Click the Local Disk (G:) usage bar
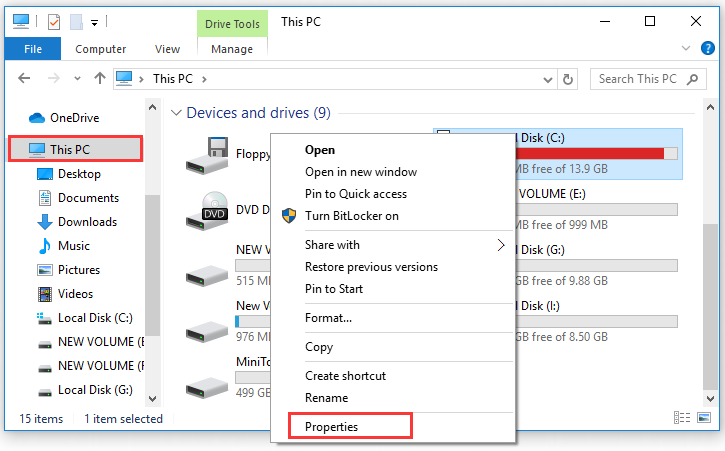The width and height of the screenshot is (725, 451). [596, 266]
